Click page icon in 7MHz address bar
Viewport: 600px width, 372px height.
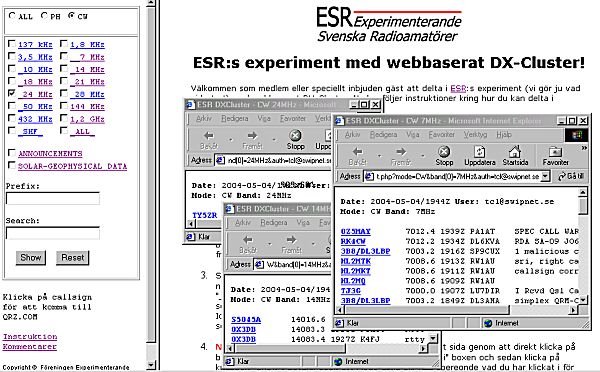tap(369, 176)
